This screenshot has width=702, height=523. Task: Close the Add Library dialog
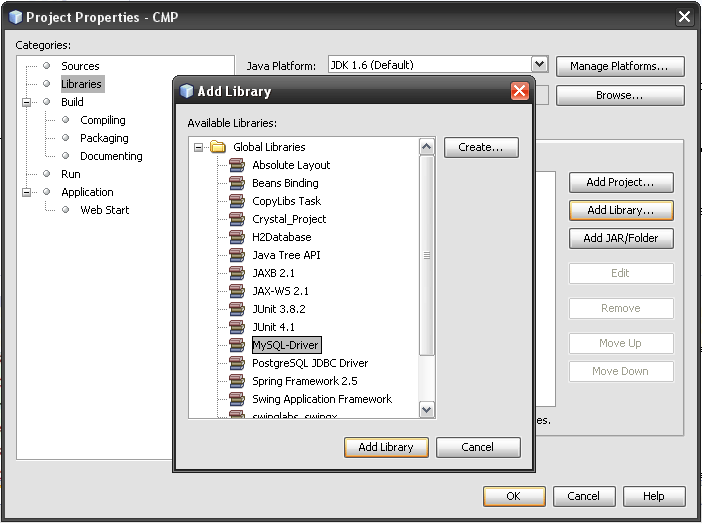(519, 91)
